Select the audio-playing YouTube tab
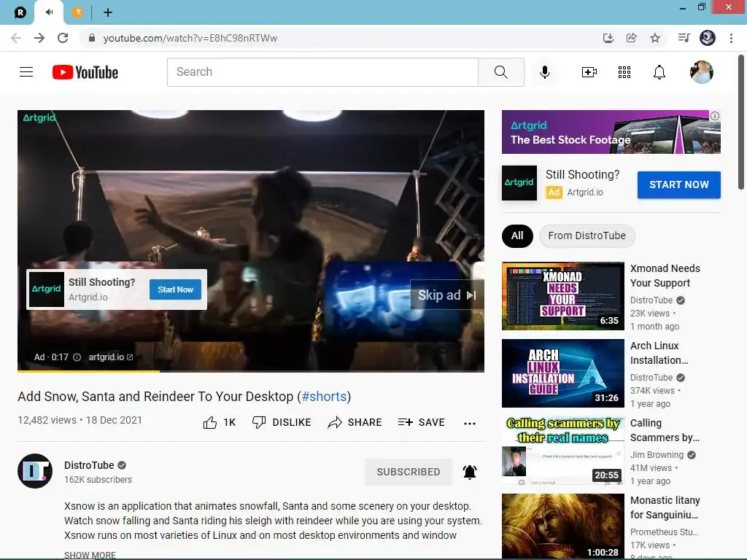Screen dimensions: 747x560 [x=49, y=12]
